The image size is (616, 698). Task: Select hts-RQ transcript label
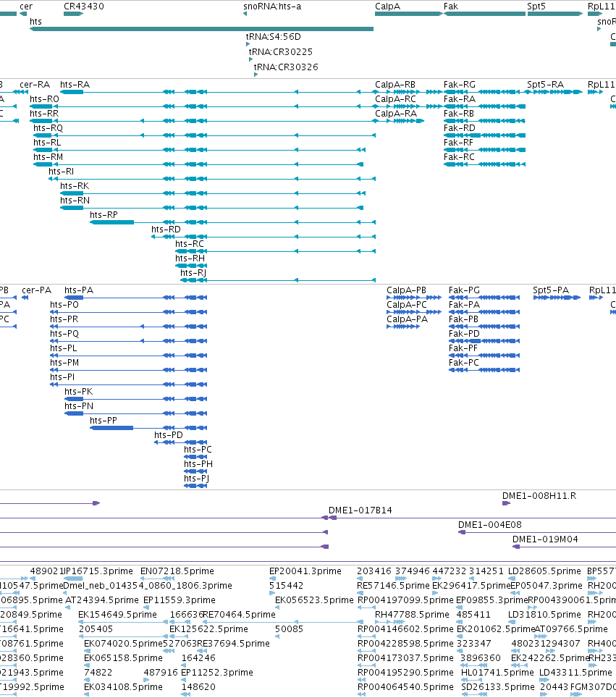[48, 127]
